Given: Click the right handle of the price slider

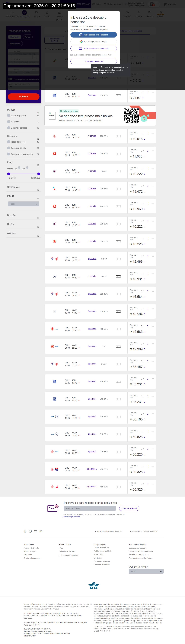Looking at the screenshot, I should click(x=39, y=174).
